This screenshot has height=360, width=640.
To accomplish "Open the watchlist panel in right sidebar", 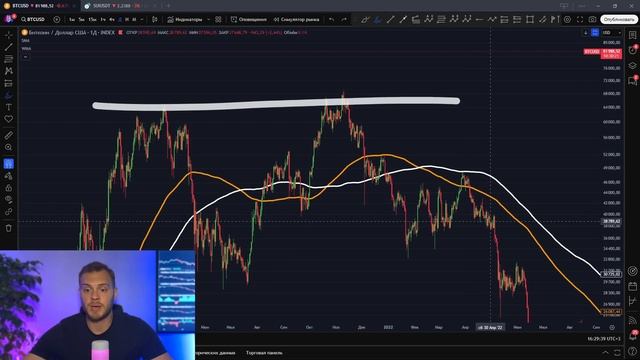I will [632, 36].
